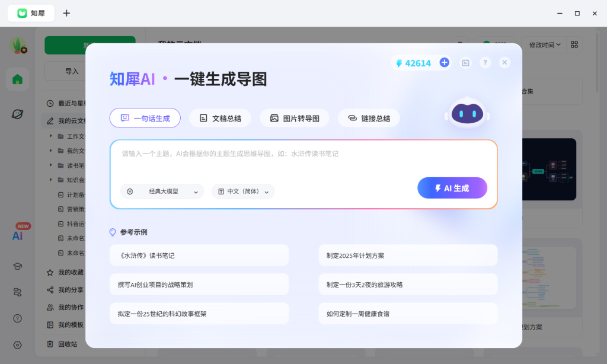The image size is (607, 364).
Task: Go to the home sidebar icon
Action: pos(17,79)
